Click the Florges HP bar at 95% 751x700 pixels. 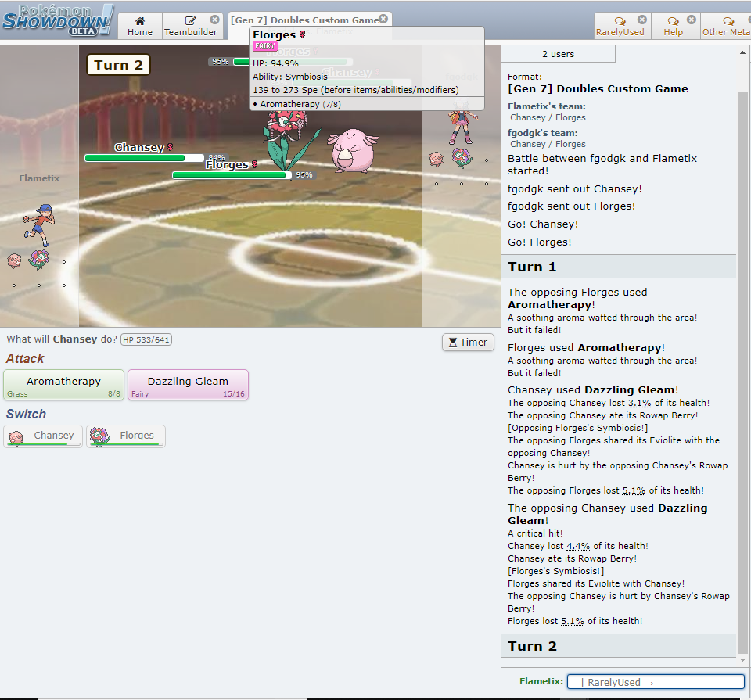coord(232,175)
